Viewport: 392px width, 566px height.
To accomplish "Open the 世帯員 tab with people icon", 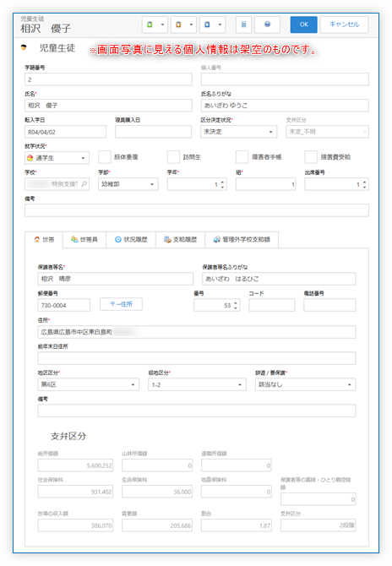I will tap(84, 240).
